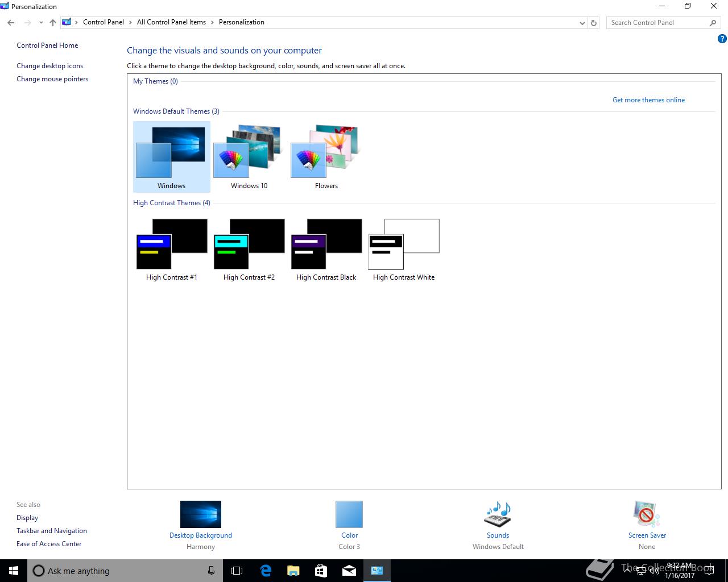Open the Color settings swatch
This screenshot has height=582, width=728.
tap(349, 514)
